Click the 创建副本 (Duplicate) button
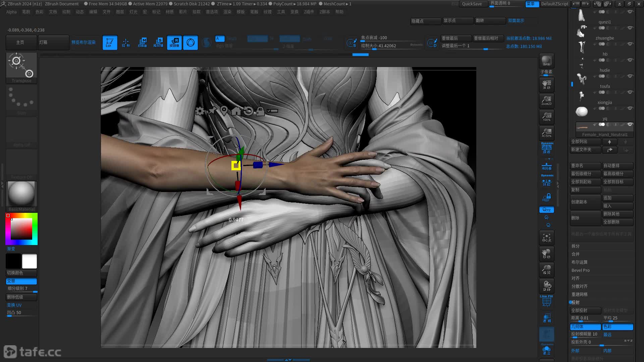 tap(585, 202)
